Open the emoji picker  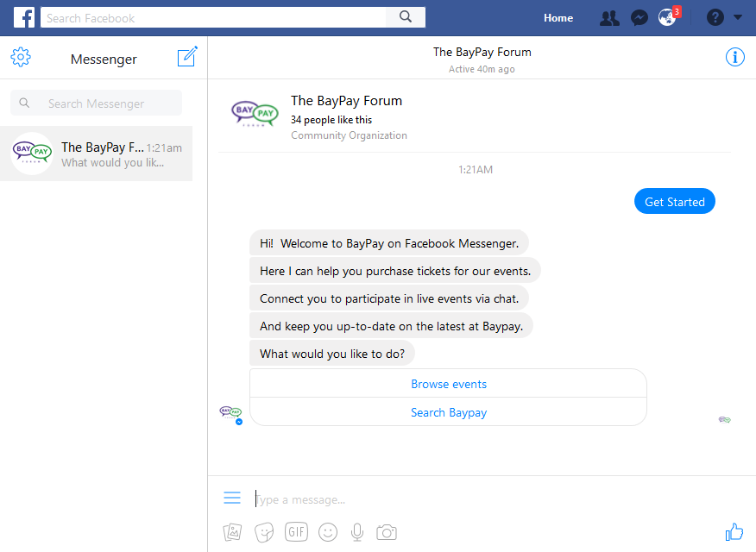pyautogui.click(x=328, y=532)
